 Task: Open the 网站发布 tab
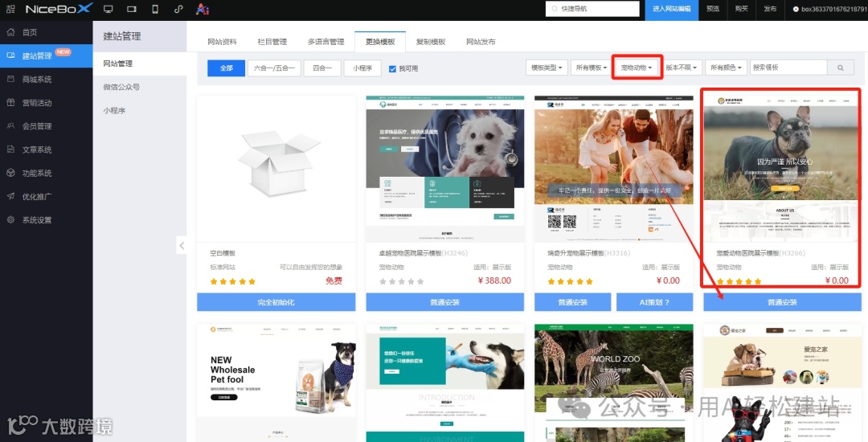pos(481,42)
